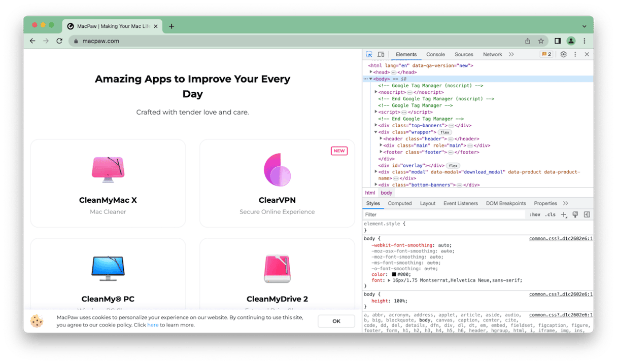Click the CleanMyDrive 2 drive icon
The image size is (617, 364).
click(277, 269)
